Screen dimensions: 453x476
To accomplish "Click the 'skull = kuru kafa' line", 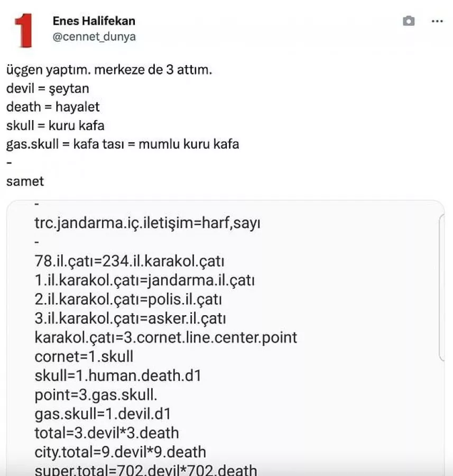I will (x=55, y=125).
